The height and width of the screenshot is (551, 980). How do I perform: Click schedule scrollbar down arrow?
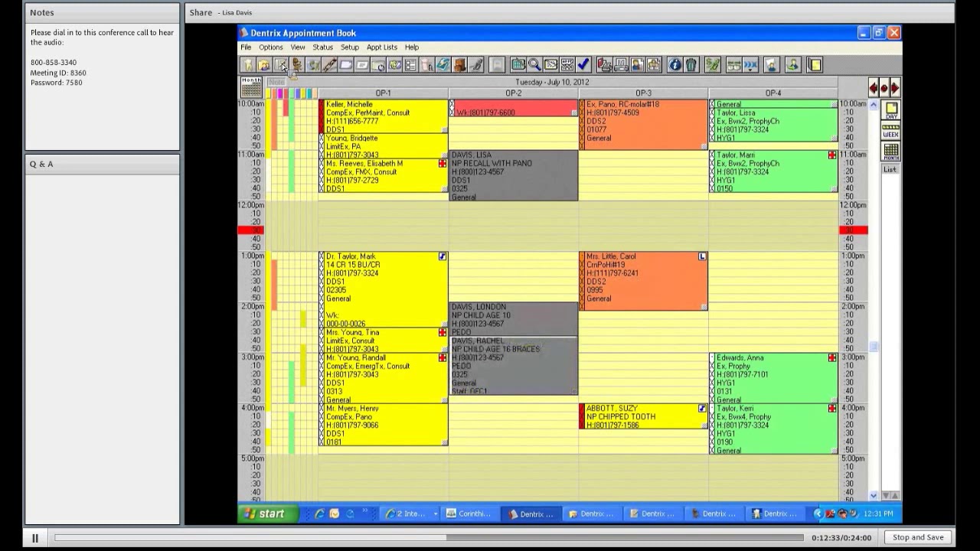tap(874, 496)
